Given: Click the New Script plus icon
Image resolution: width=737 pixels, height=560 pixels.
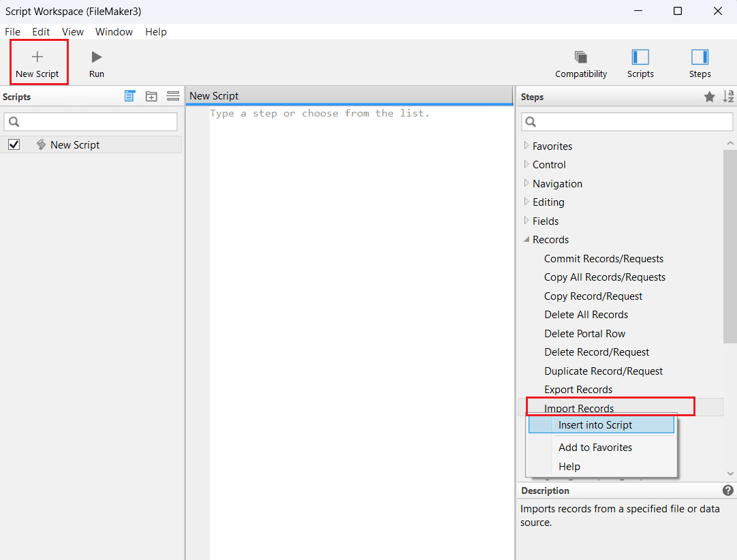Looking at the screenshot, I should (37, 57).
